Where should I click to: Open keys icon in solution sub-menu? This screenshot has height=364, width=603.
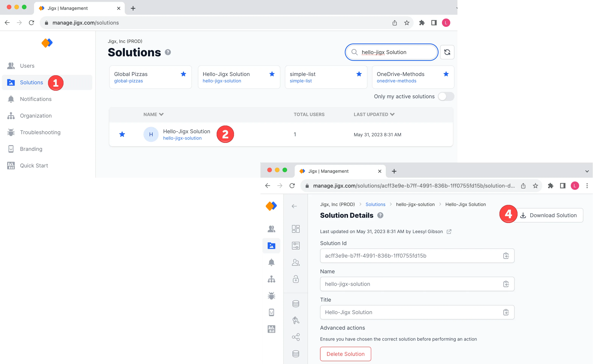(x=296, y=320)
